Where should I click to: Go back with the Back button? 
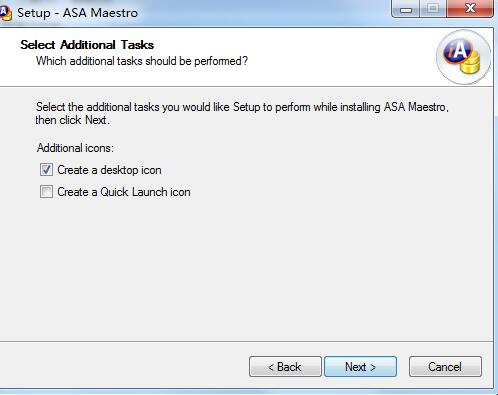pyautogui.click(x=285, y=367)
